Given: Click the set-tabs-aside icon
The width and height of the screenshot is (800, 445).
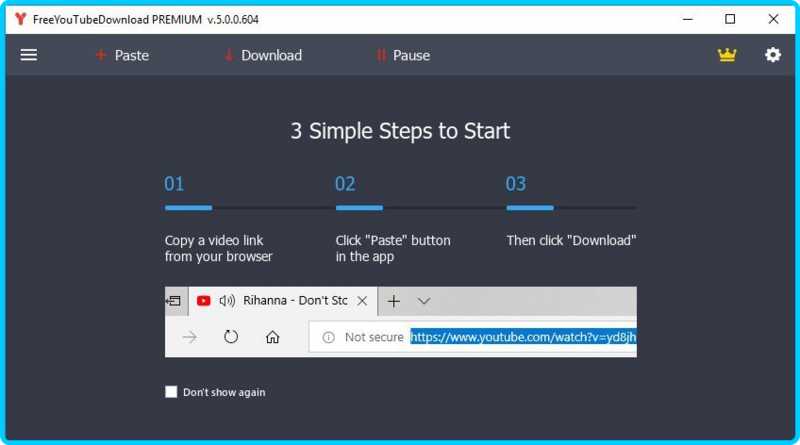Looking at the screenshot, I should click(173, 301).
